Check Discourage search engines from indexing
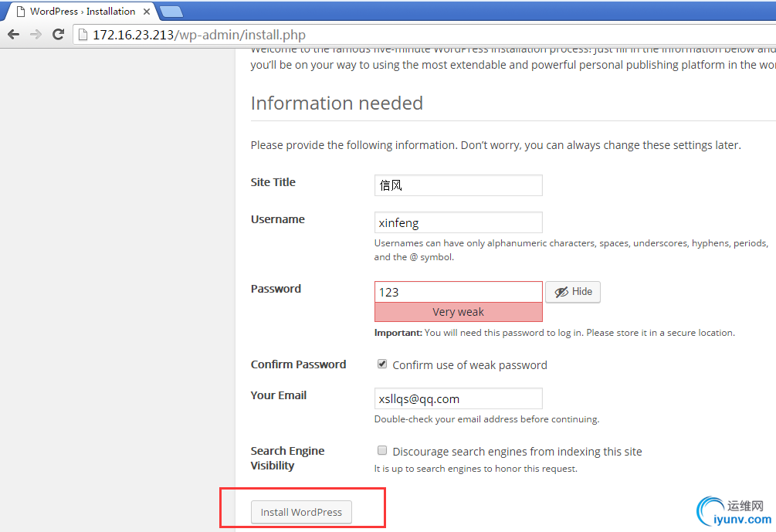 pyautogui.click(x=382, y=450)
